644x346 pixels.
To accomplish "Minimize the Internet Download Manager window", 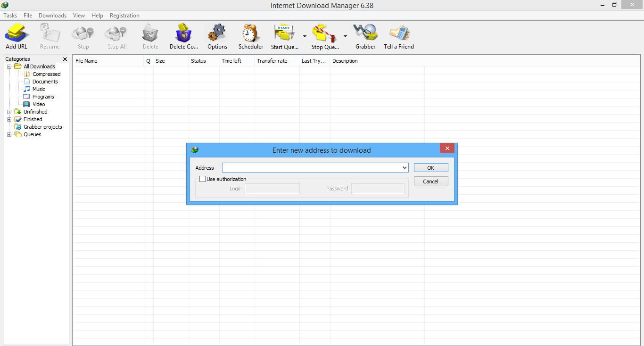I will tap(603, 5).
